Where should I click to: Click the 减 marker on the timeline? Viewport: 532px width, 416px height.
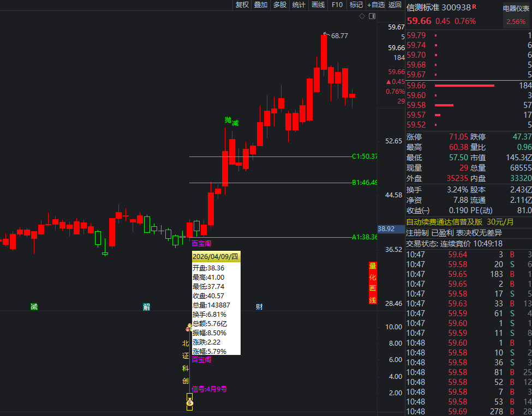click(34, 307)
